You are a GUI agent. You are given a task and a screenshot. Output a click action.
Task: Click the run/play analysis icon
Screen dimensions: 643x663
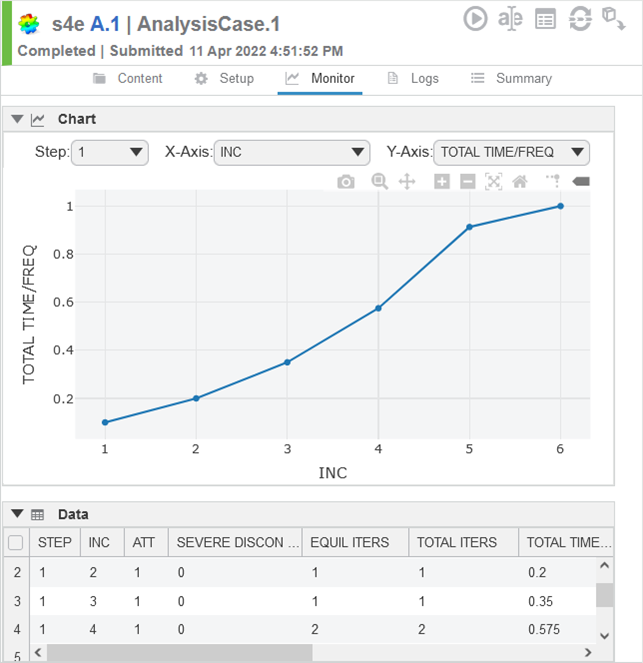pos(476,18)
